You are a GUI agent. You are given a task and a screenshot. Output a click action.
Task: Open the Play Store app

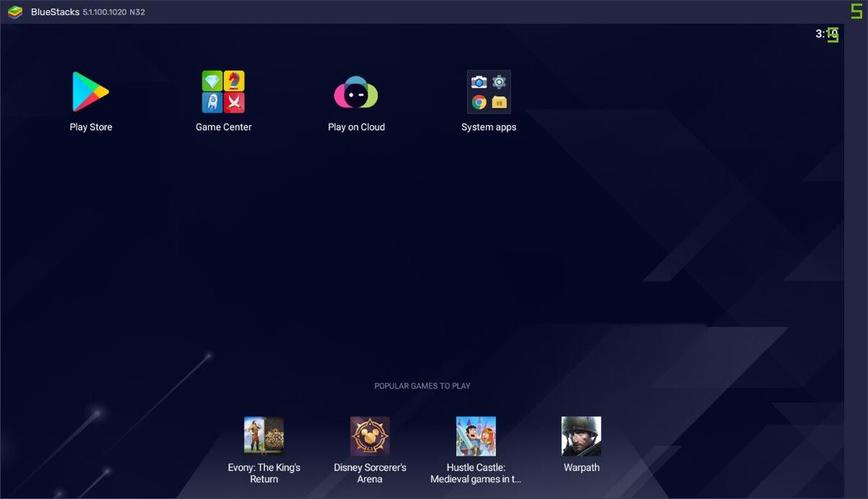point(90,92)
